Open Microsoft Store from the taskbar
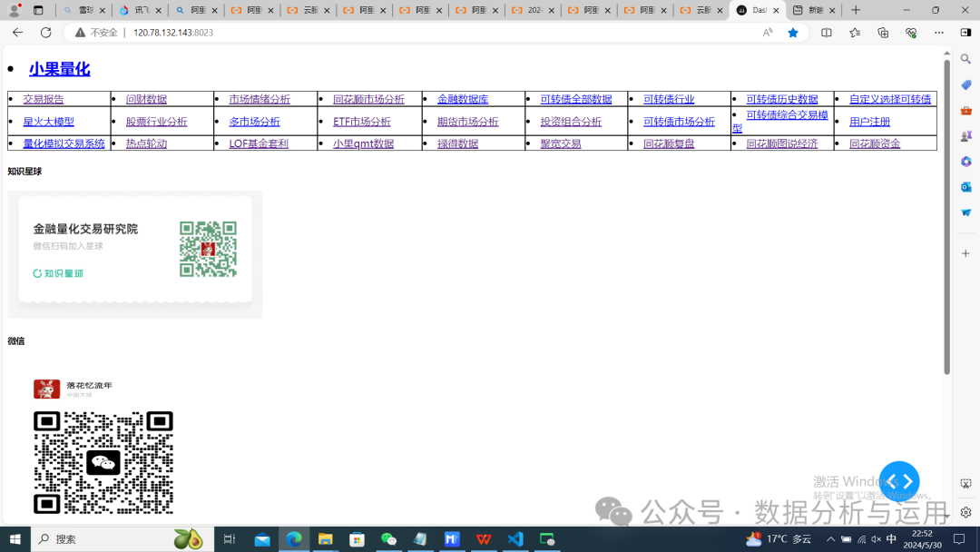The height and width of the screenshot is (552, 980). [357, 539]
